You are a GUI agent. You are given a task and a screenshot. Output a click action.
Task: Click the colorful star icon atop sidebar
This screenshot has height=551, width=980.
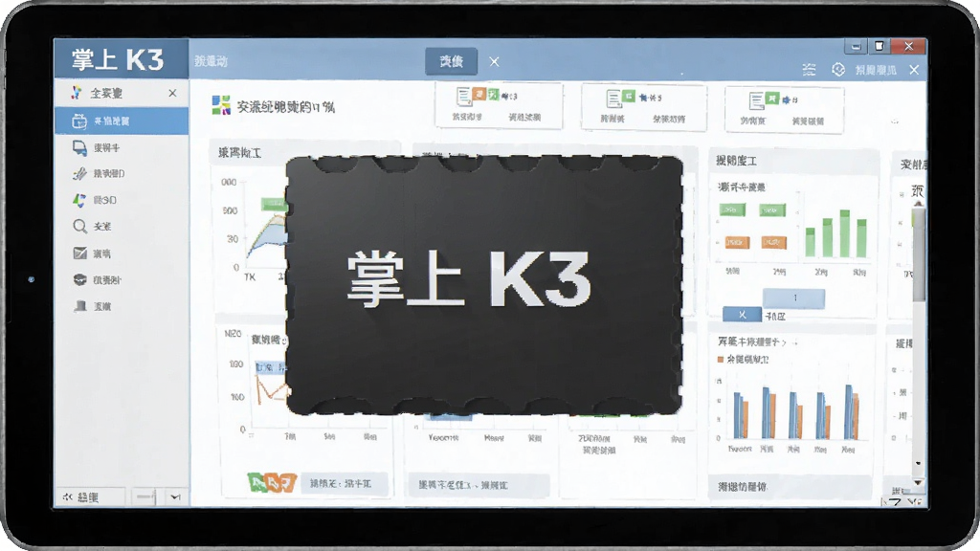(77, 93)
